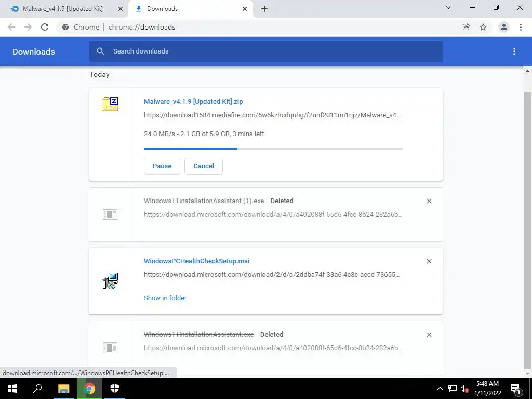Click the URL under Windows11InstallationAssistant (1).exe

273,215
